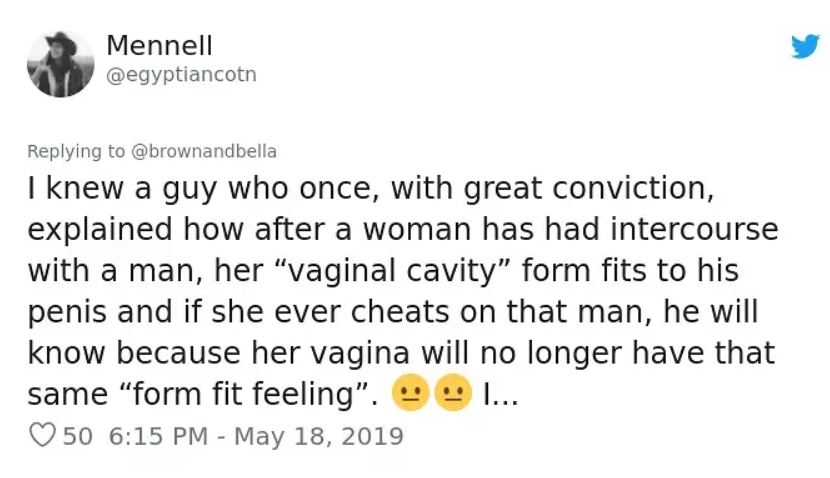Click the second neutral face emoji
The height and width of the screenshot is (478, 830).
pos(453,395)
